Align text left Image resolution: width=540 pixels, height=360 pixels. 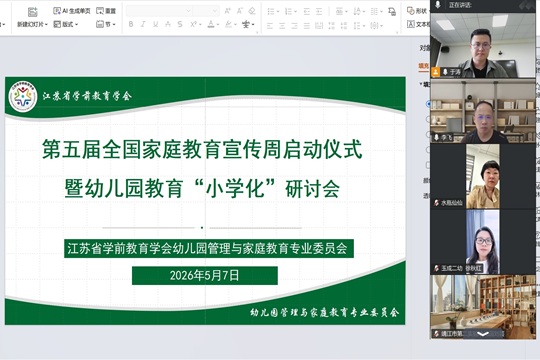270,25
